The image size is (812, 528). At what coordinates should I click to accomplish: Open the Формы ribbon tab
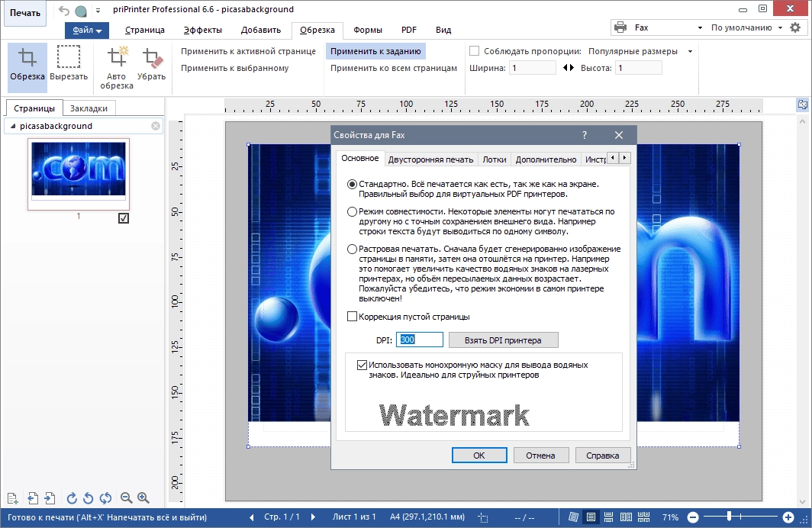(368, 30)
